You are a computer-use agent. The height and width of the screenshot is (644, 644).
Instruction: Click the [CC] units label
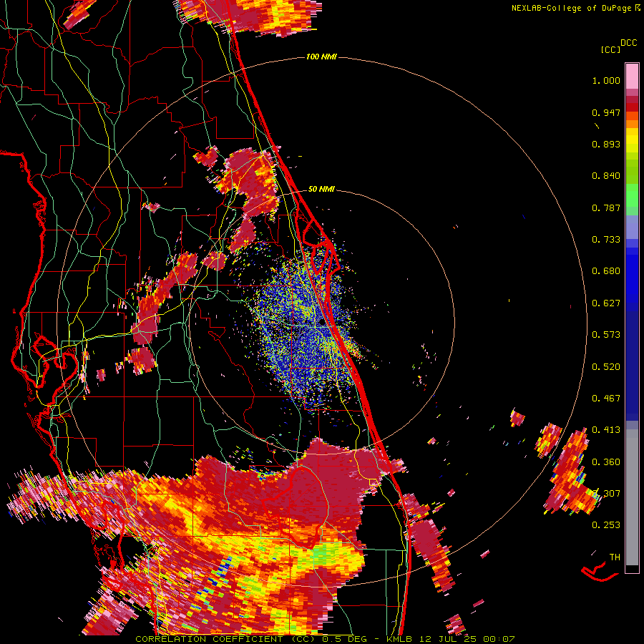tap(610, 49)
